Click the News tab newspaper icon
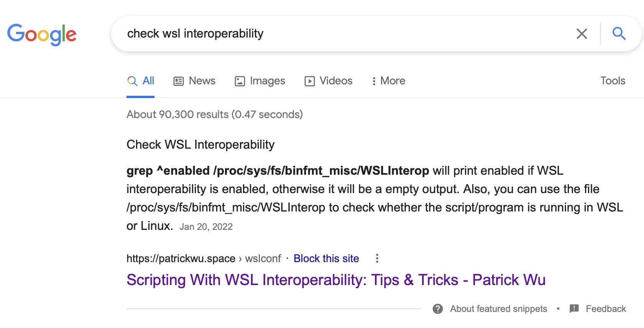The image size is (644, 328). tap(179, 81)
